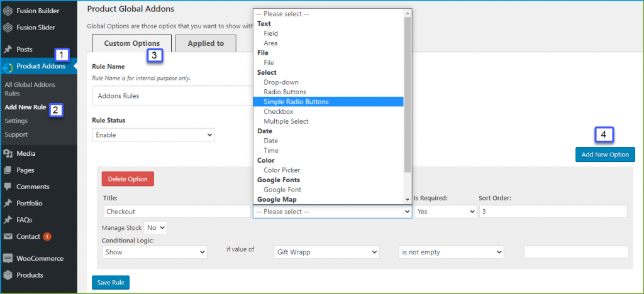Click the Product Addons icon
This screenshot has height=294, width=644.
tap(7, 67)
